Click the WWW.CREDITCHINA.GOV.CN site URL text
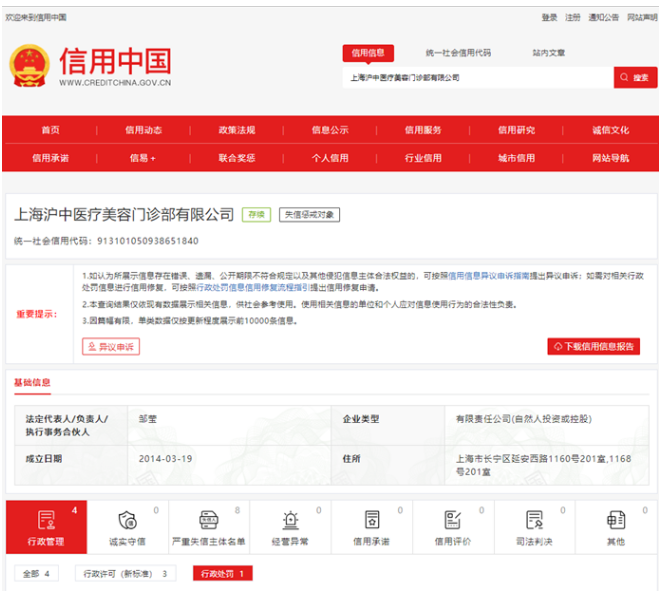Screen dimensions: 662x595 pos(115,83)
